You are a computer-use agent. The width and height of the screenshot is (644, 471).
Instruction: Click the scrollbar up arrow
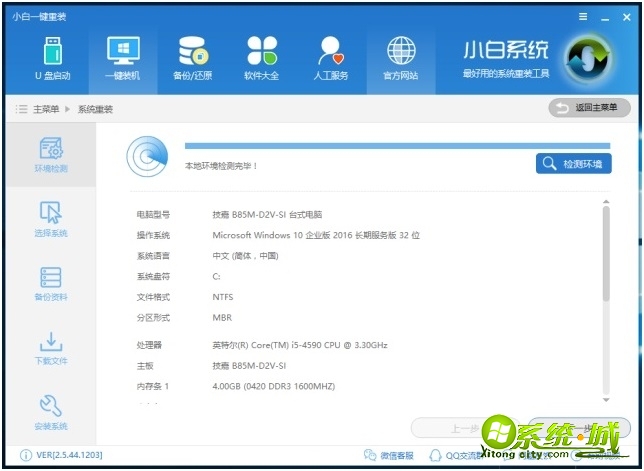[x=606, y=202]
